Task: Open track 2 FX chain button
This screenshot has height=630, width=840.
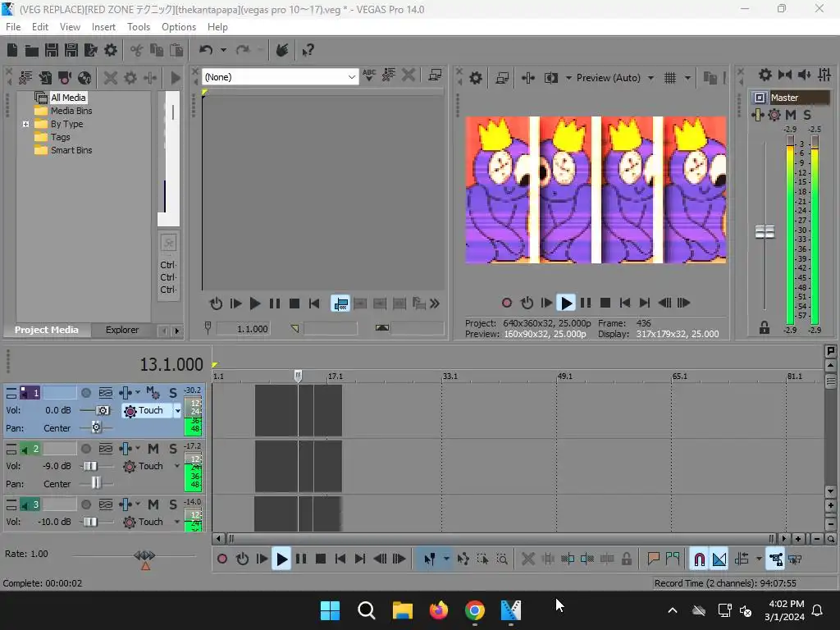Action: (126, 449)
